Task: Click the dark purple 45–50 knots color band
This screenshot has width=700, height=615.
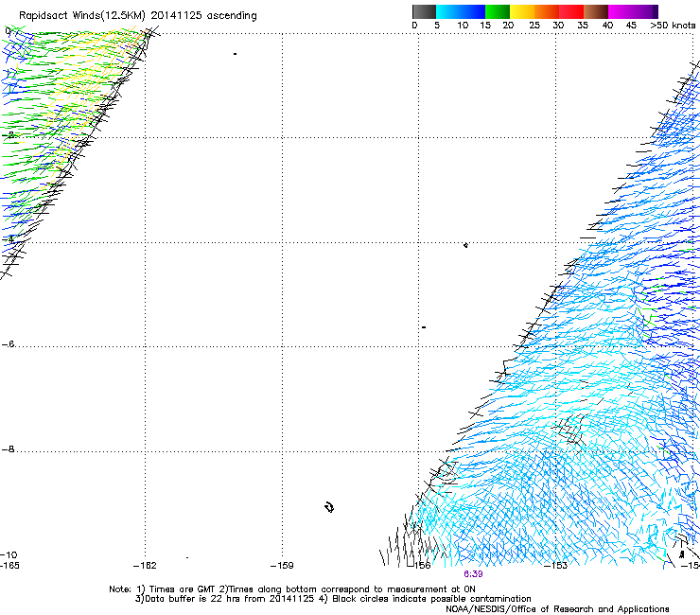Action: click(645, 11)
